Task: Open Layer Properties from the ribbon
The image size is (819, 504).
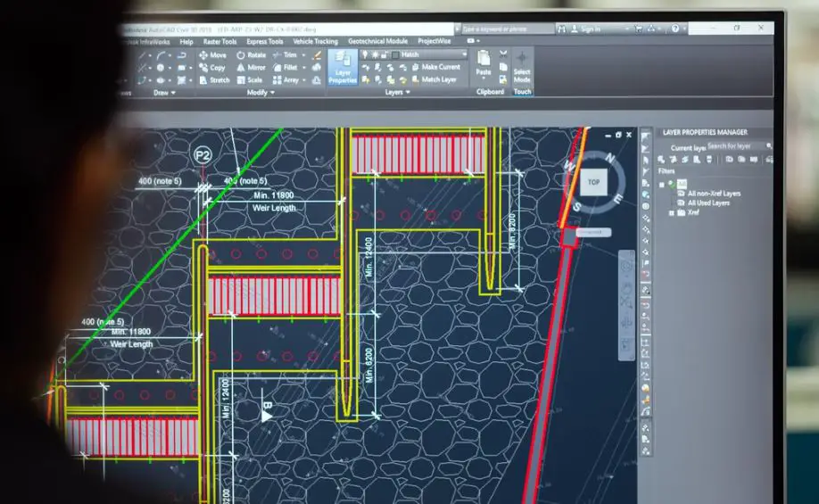Action: coord(343,67)
